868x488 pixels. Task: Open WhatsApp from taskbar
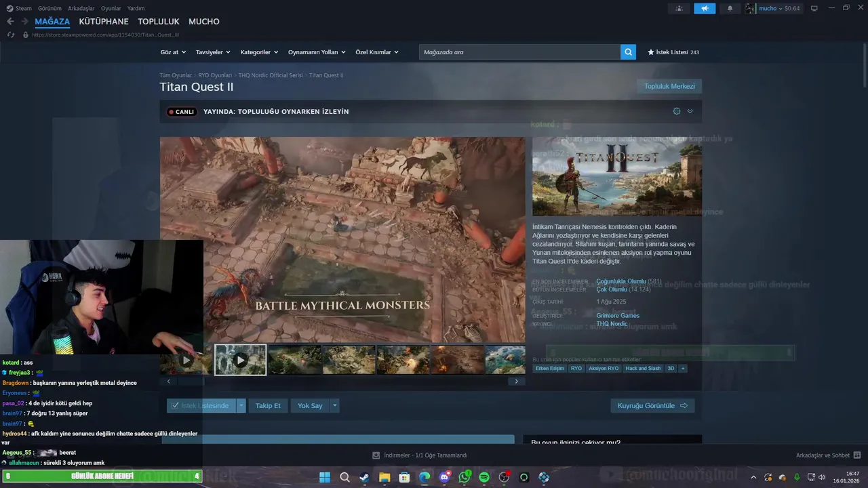(465, 477)
